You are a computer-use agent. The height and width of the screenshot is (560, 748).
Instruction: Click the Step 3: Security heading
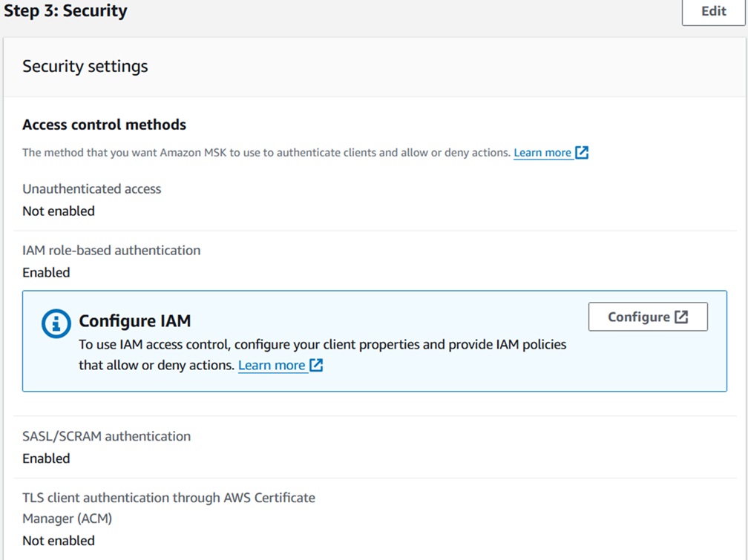pos(65,11)
